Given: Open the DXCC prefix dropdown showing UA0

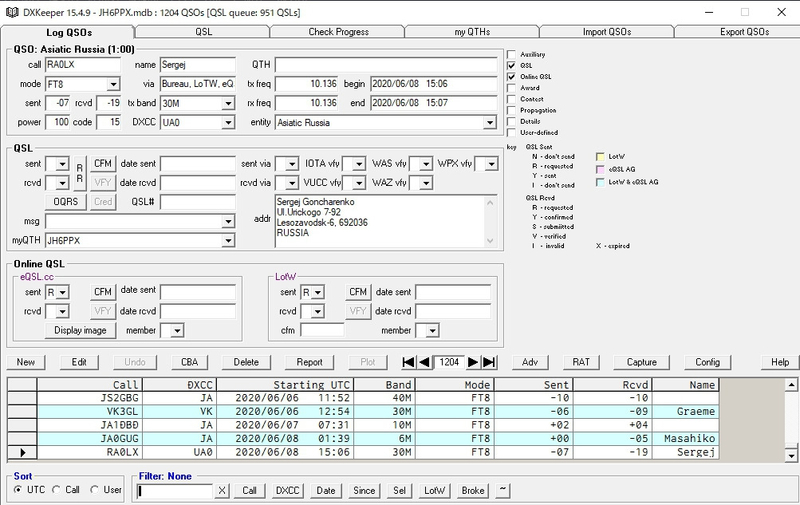Looking at the screenshot, I should pos(228,123).
